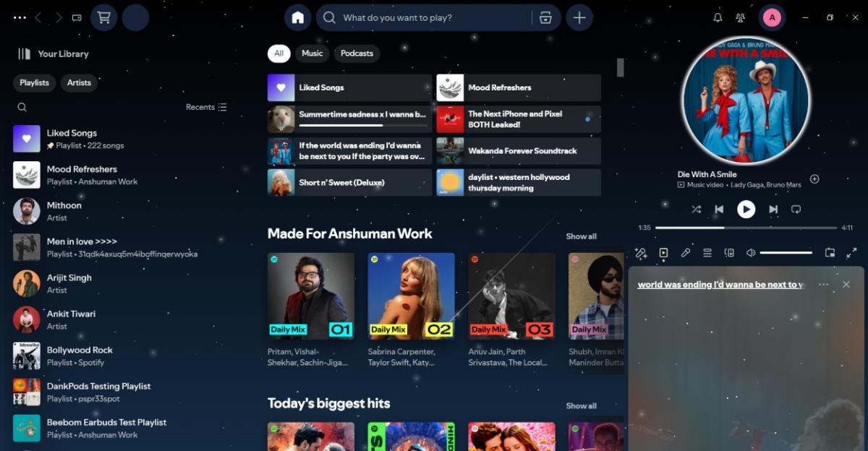Image resolution: width=868 pixels, height=451 pixels.
Task: Open the lyrics microphone icon
Action: click(686, 252)
